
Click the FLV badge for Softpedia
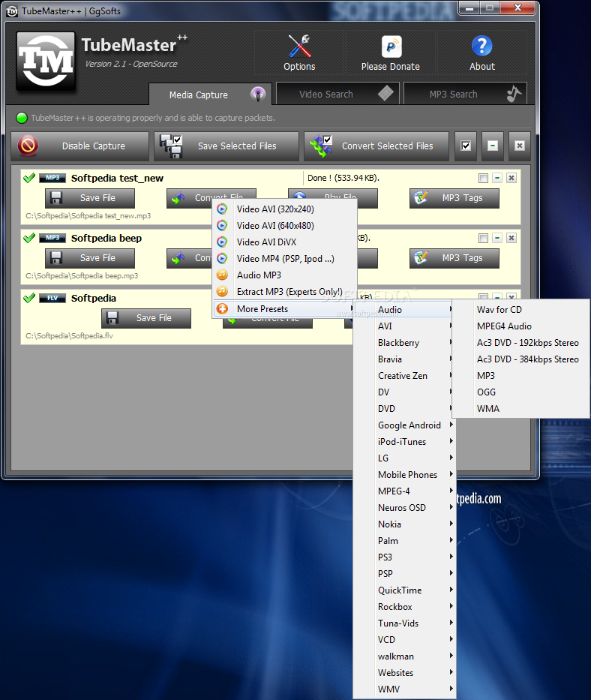tap(52, 298)
